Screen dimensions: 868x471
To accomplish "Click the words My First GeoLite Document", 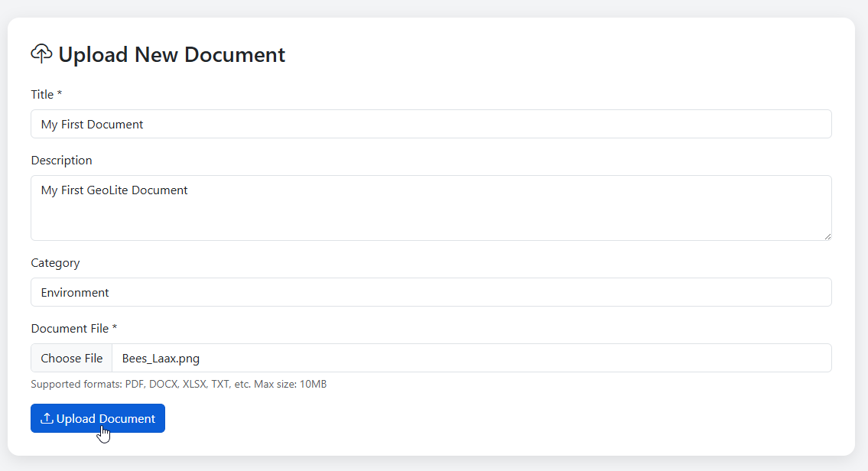I will tap(114, 190).
